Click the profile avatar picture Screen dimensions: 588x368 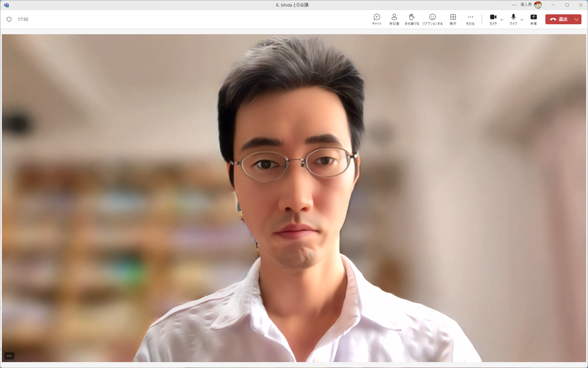pyautogui.click(x=538, y=5)
